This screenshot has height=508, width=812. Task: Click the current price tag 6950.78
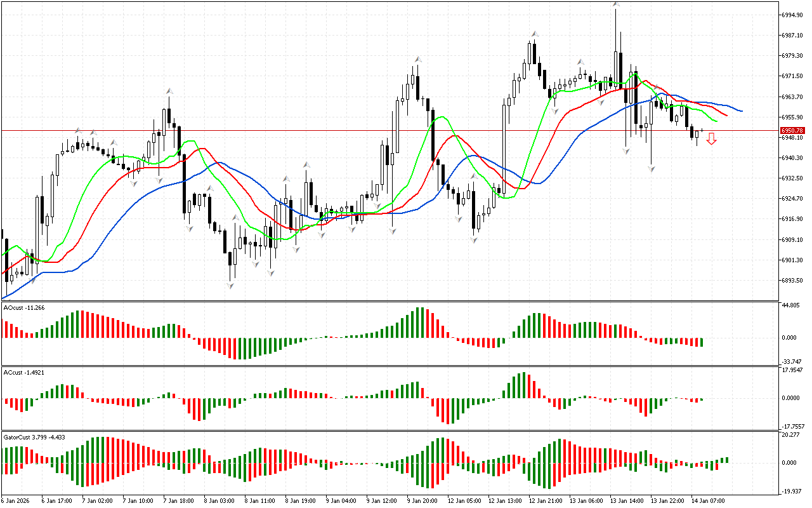792,130
